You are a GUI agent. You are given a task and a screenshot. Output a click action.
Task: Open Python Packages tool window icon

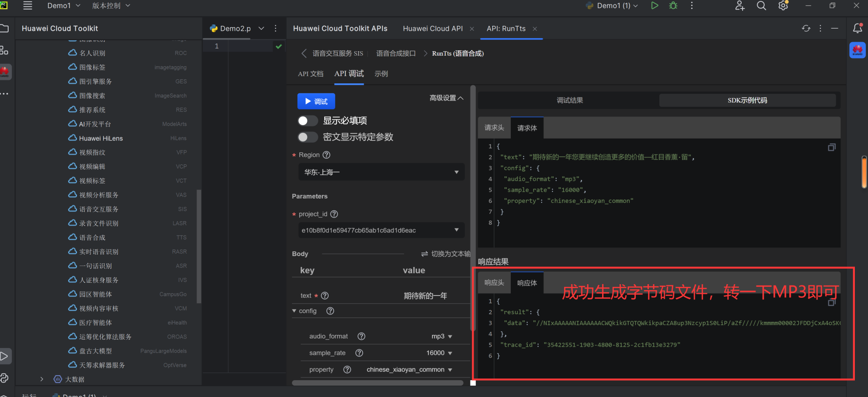click(4, 378)
